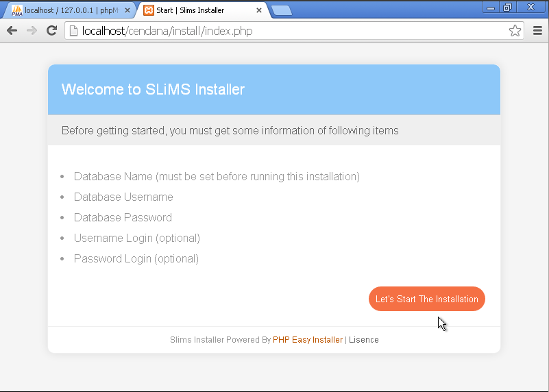The height and width of the screenshot is (392, 549).
Task: Close the browser window
Action: pyautogui.click(x=530, y=8)
